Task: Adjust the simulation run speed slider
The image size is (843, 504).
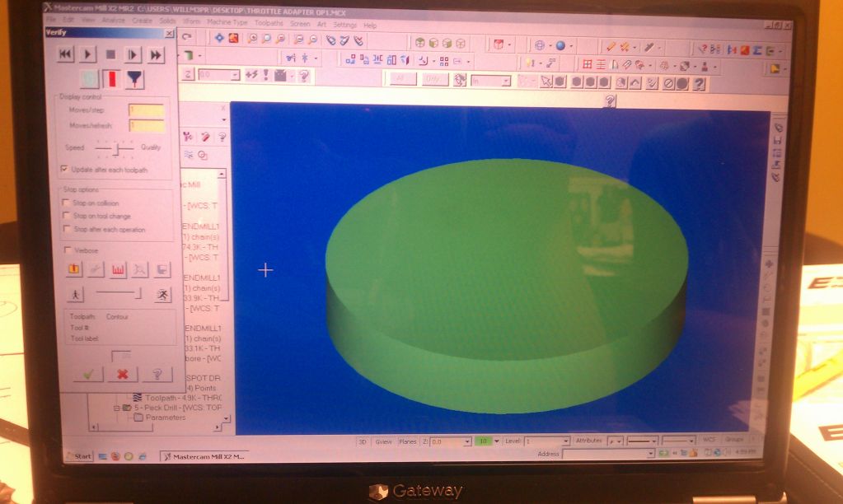Action: pos(119,293)
